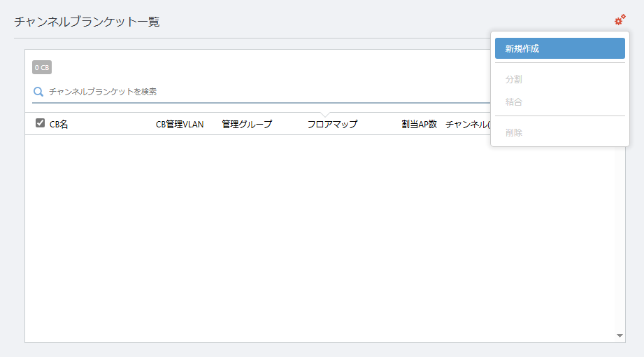Open the red gears settings icon
Image resolution: width=644 pixels, height=357 pixels.
pyautogui.click(x=620, y=20)
